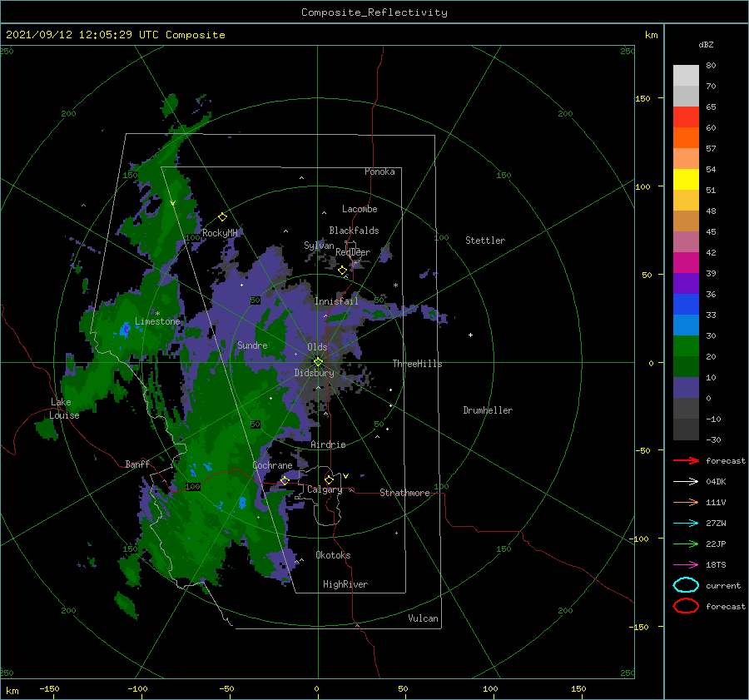Click the Airdrie city label
Viewport: 749px width, 700px height.
[328, 444]
